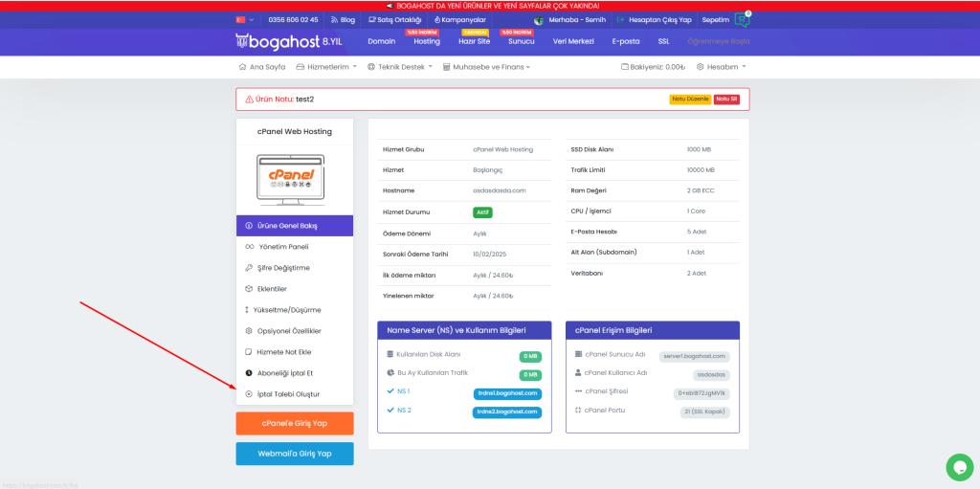The height and width of the screenshot is (489, 980).
Task: Open the SSL menu
Action: (664, 42)
